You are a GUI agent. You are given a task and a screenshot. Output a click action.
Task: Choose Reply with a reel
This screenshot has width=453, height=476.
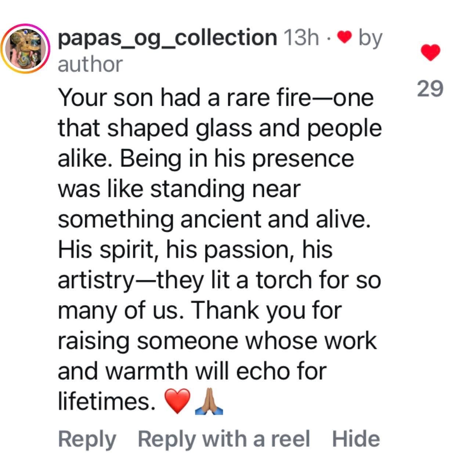click(224, 439)
